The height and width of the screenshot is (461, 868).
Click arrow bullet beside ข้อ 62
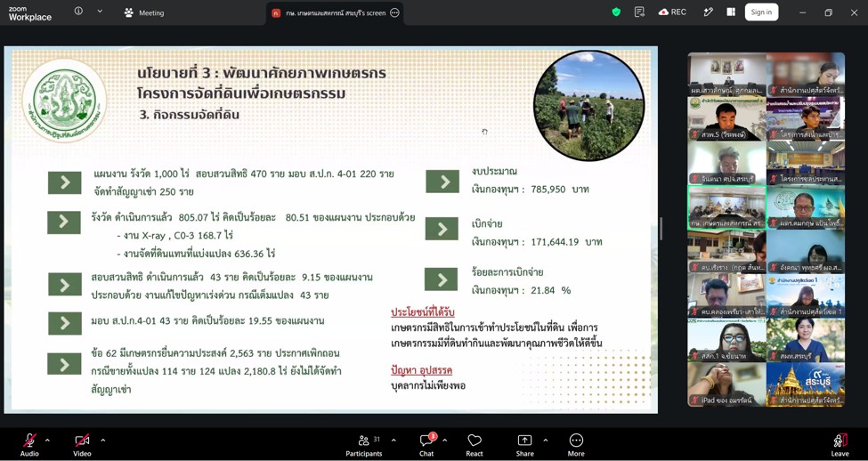coord(64,364)
